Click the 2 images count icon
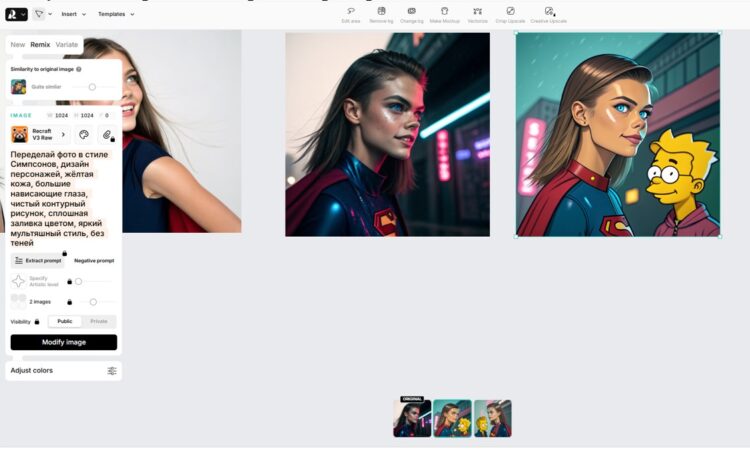Image resolution: width=750 pixels, height=449 pixels. pos(18,302)
